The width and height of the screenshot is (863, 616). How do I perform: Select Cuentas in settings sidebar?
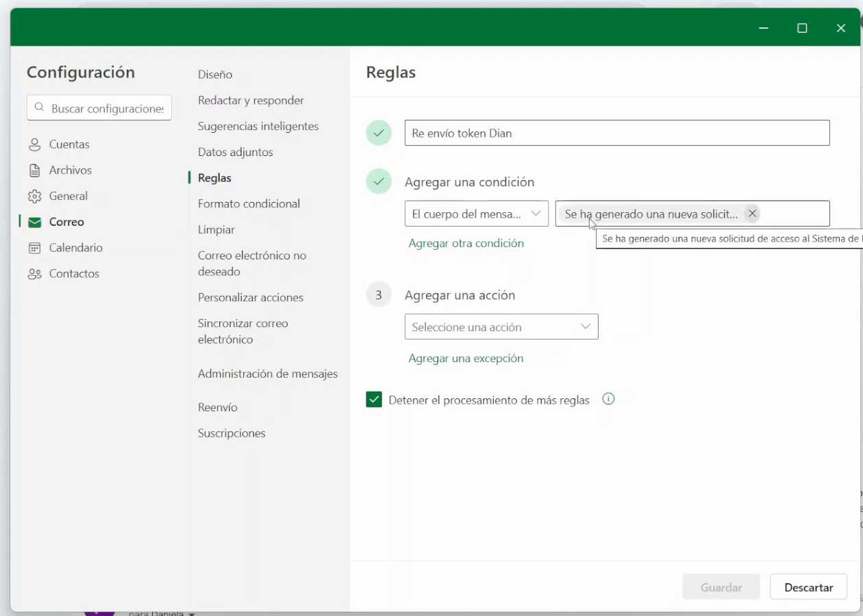[69, 144]
